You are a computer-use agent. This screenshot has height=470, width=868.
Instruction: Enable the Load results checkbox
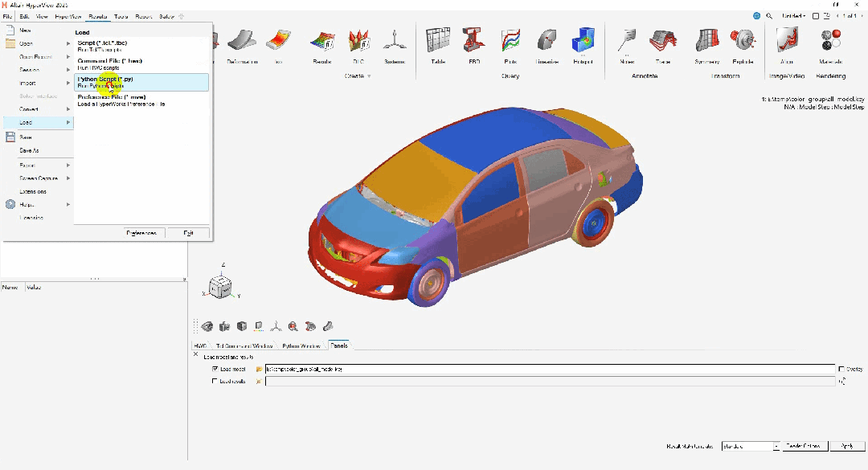215,382
